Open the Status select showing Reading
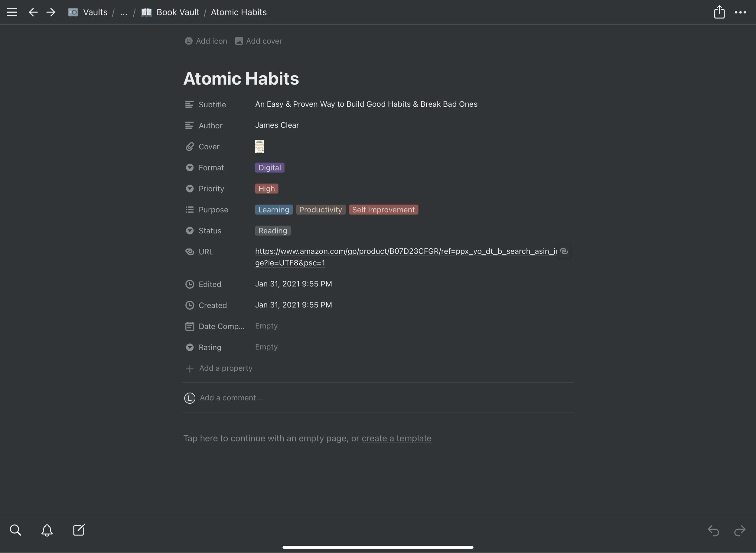Image resolution: width=756 pixels, height=553 pixels. pyautogui.click(x=272, y=231)
